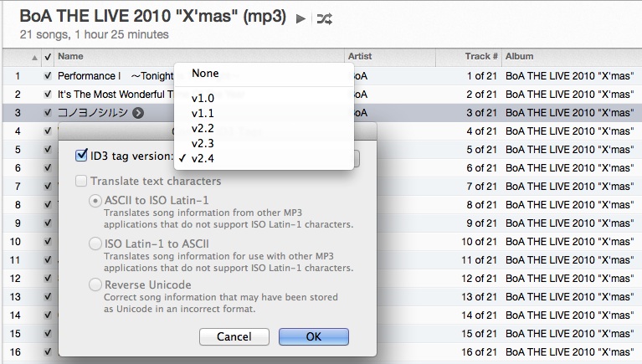Click track number 12 of 21
The image size is (642, 364).
pos(479,279)
